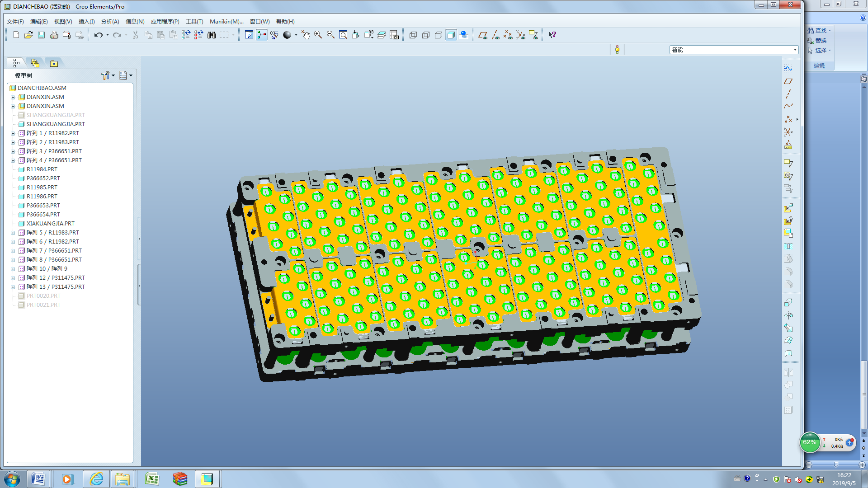This screenshot has height=488, width=868.
Task: Open the 智能 selection filter dropdown
Action: pos(733,50)
